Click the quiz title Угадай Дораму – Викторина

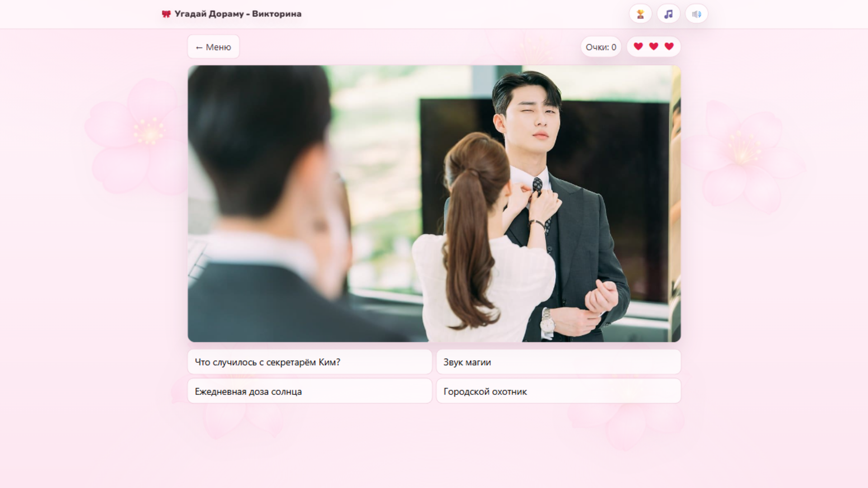(x=238, y=14)
